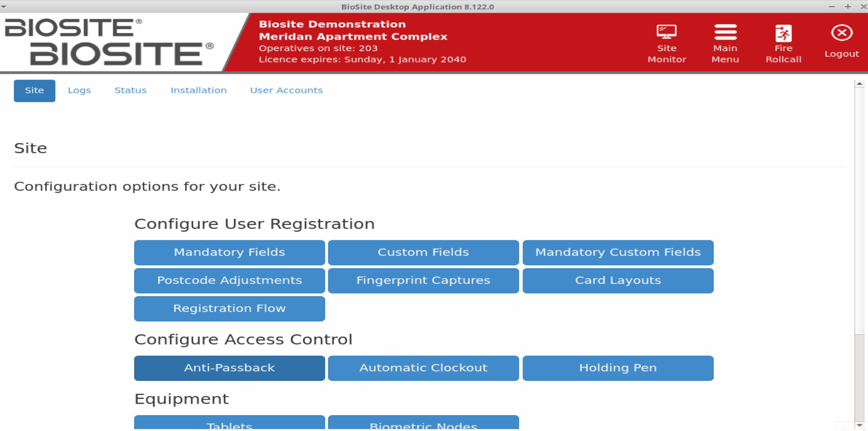Configure Fingerprint Captures
The width and height of the screenshot is (868, 431).
point(423,281)
